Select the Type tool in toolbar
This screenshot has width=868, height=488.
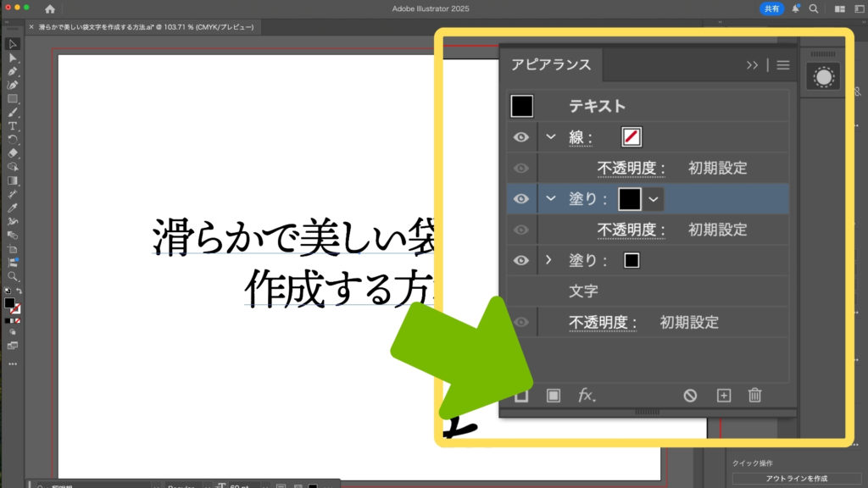[x=13, y=125]
